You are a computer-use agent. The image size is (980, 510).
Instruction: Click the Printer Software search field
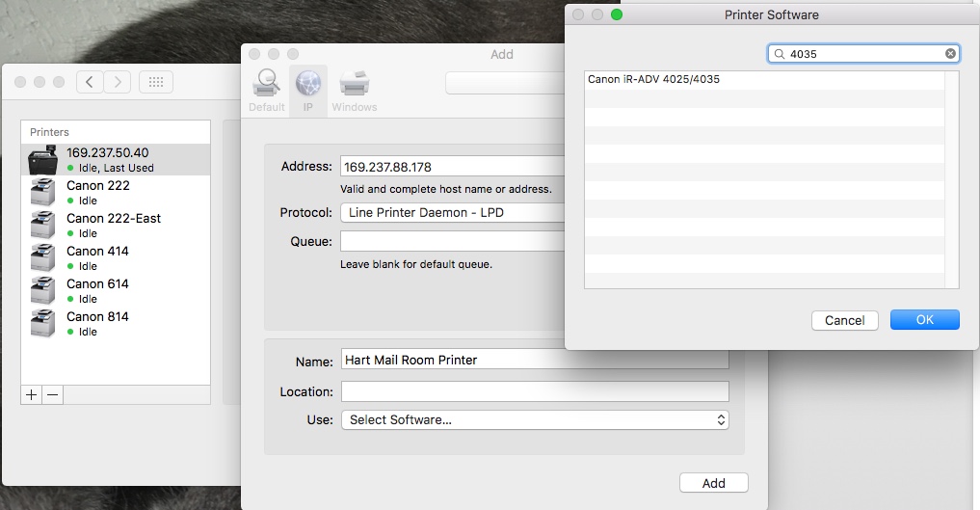coord(864,54)
